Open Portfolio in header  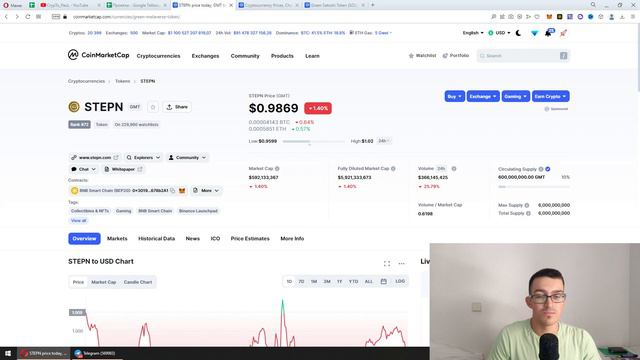pyautogui.click(x=456, y=56)
